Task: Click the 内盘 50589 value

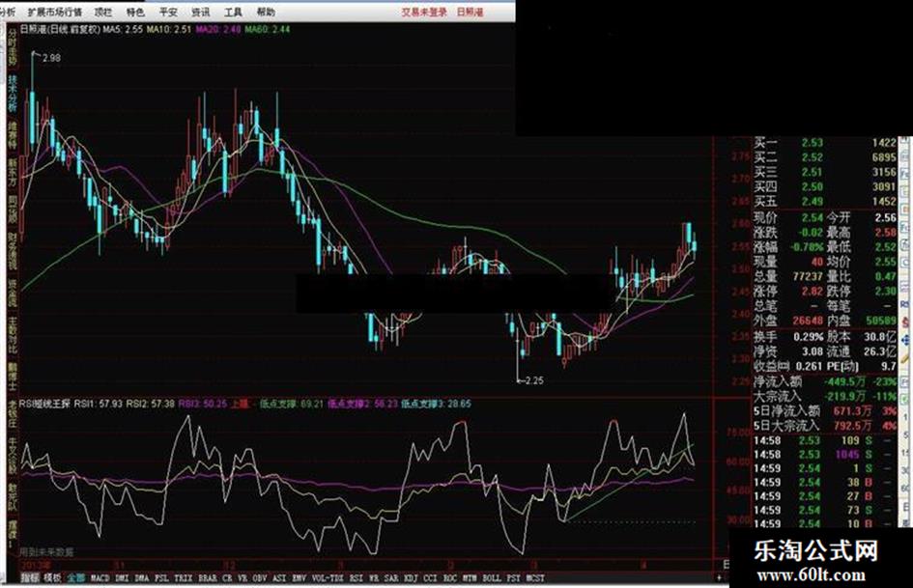Action: tap(881, 321)
